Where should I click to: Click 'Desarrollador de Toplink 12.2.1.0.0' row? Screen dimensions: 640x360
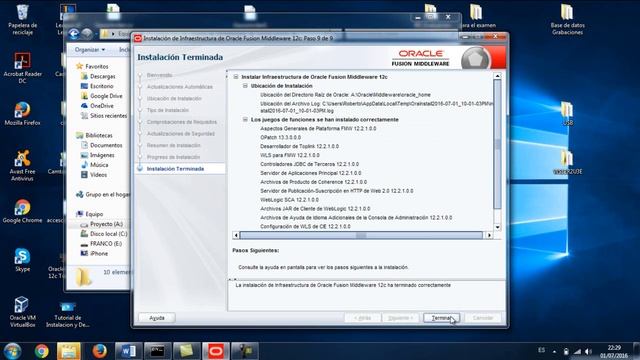coord(299,146)
